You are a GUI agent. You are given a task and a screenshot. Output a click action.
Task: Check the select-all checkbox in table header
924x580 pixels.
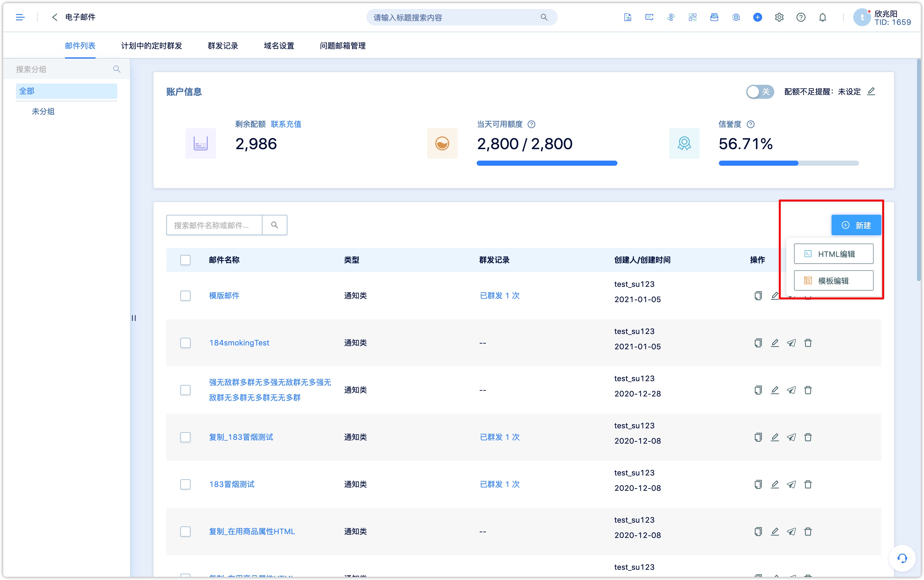185,260
